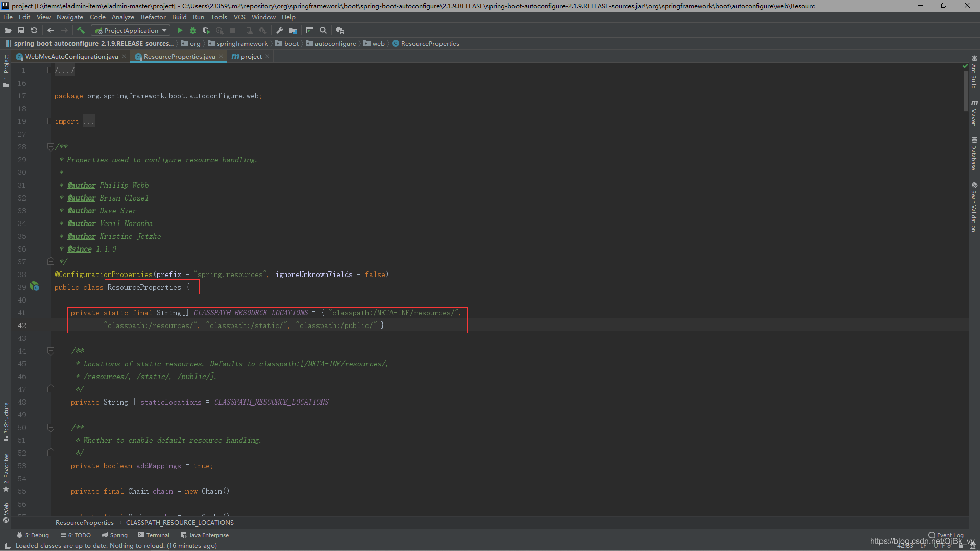Open the Terminal tool window
This screenshot has width=980, height=551.
(x=154, y=535)
